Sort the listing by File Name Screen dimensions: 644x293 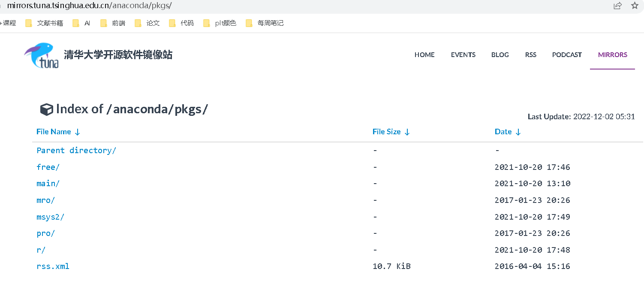[x=54, y=132]
